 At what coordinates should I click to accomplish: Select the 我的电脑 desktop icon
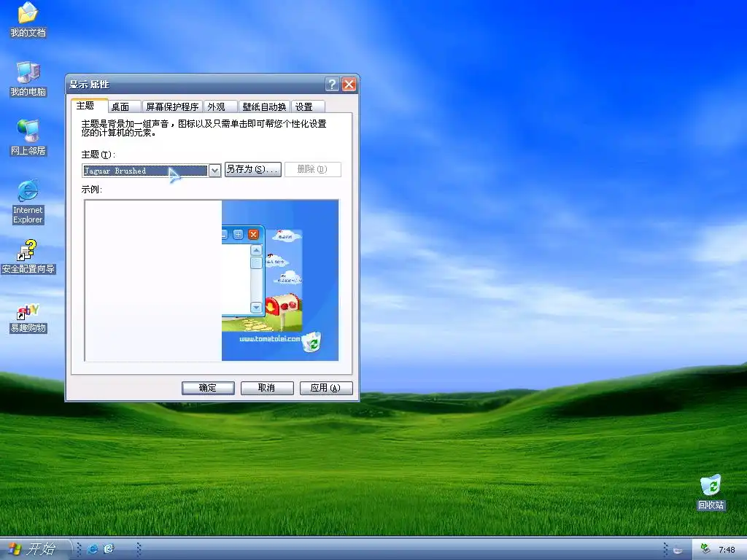[x=28, y=79]
